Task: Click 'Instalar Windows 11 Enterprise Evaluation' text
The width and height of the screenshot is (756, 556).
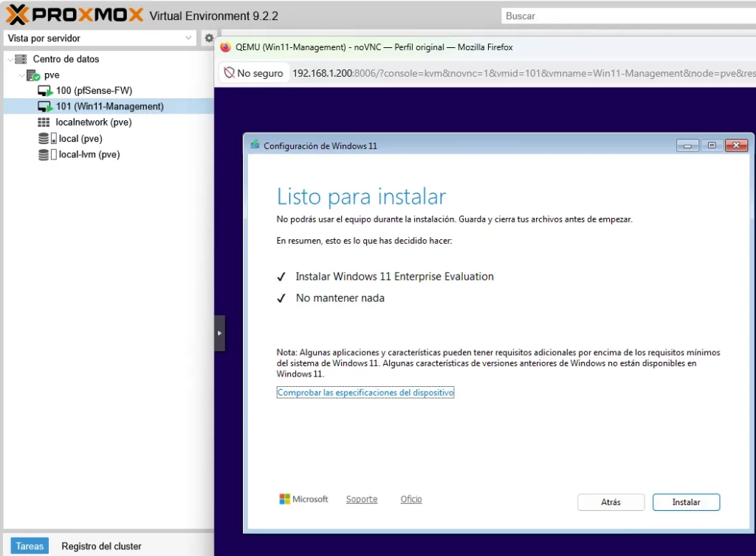Action: point(395,276)
